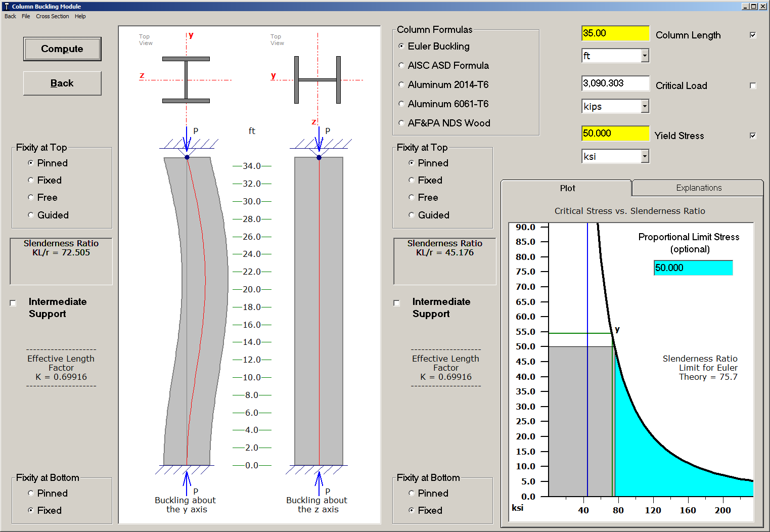The width and height of the screenshot is (770, 532).
Task: Set left Fixity at Top to Fixed
Action: [x=31, y=180]
